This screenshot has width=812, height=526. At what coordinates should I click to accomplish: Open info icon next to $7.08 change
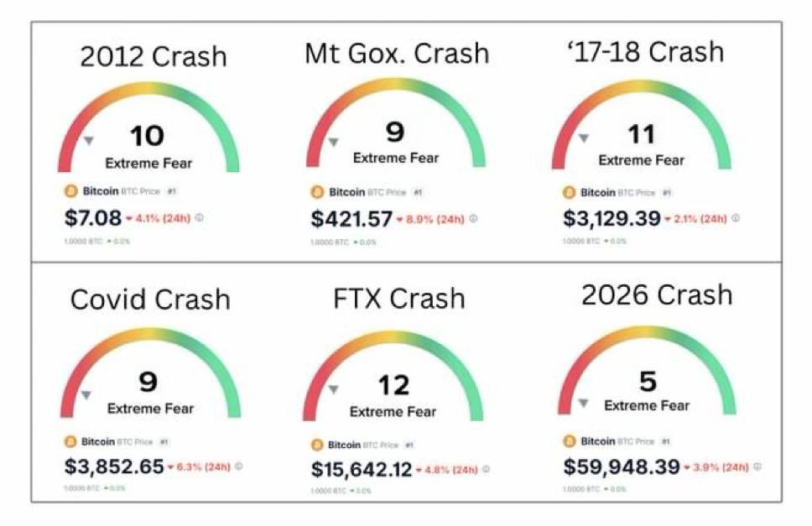click(200, 218)
